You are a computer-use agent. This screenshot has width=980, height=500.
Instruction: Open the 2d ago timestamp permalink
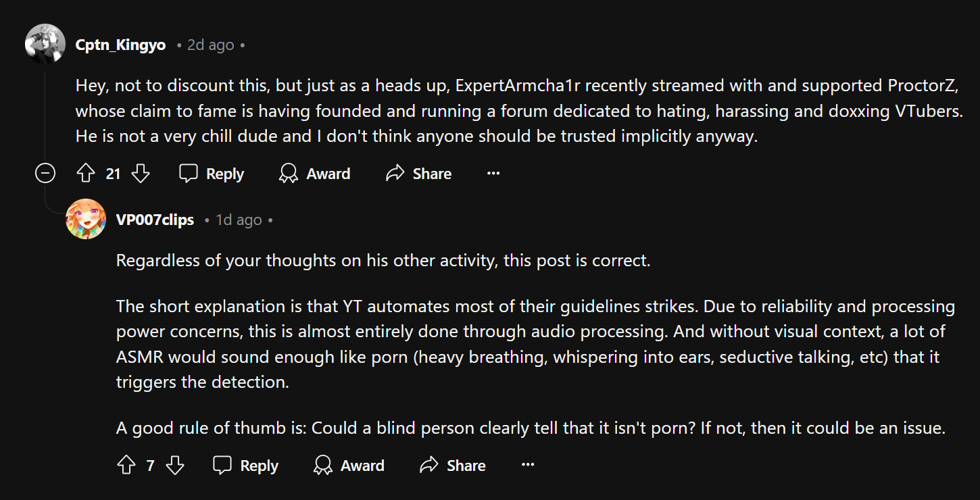point(211,45)
